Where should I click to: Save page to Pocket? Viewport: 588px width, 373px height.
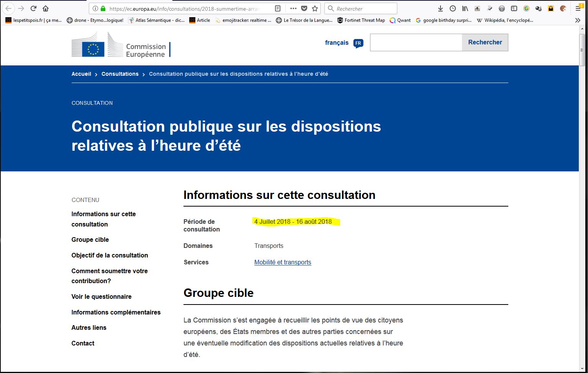click(x=304, y=8)
